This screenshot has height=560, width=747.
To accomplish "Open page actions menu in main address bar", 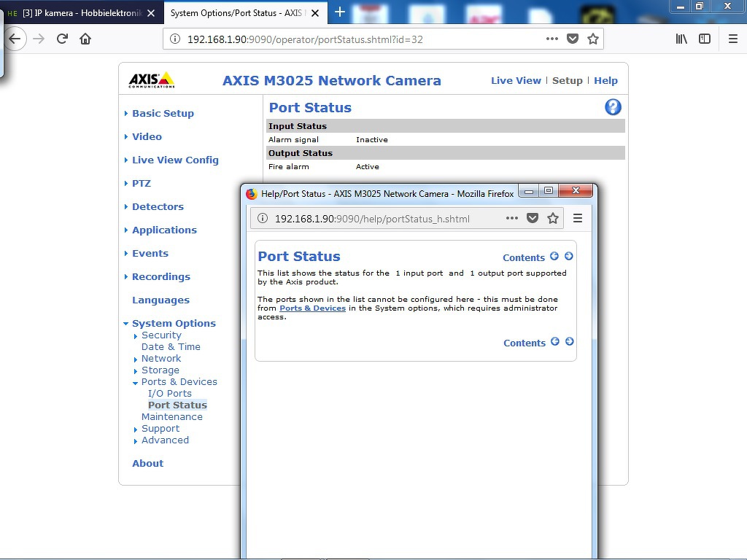I will tap(551, 39).
